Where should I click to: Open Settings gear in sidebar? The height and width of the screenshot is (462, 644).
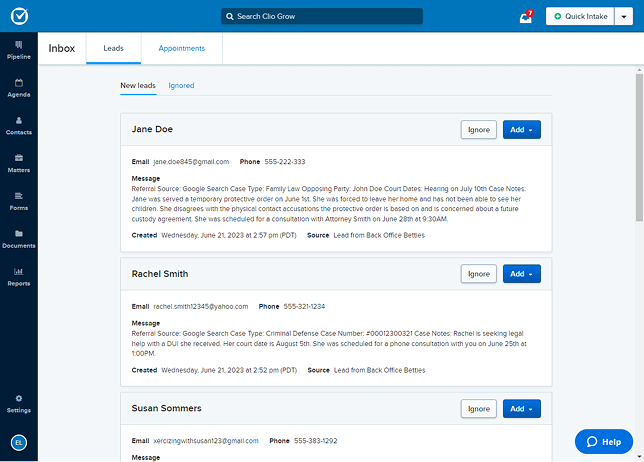[19, 398]
